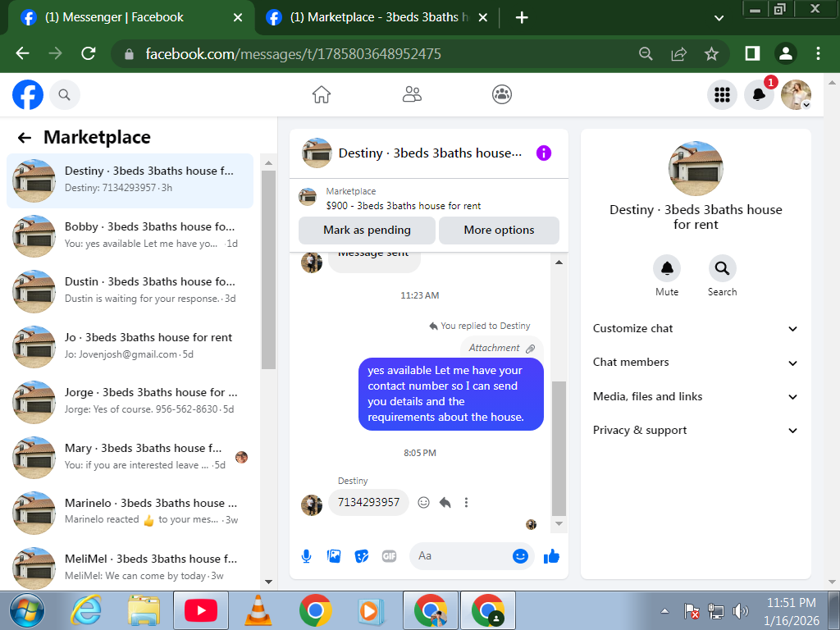Expand the Customize chat section

[696, 329]
